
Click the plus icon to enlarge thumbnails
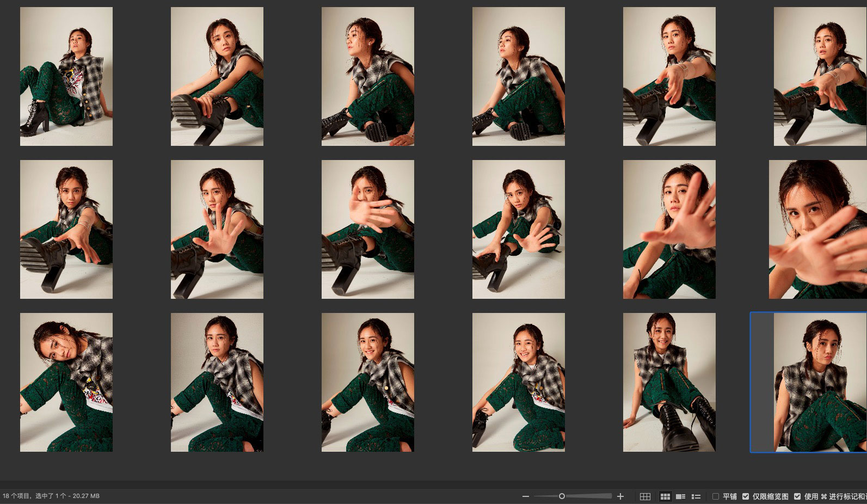click(620, 496)
